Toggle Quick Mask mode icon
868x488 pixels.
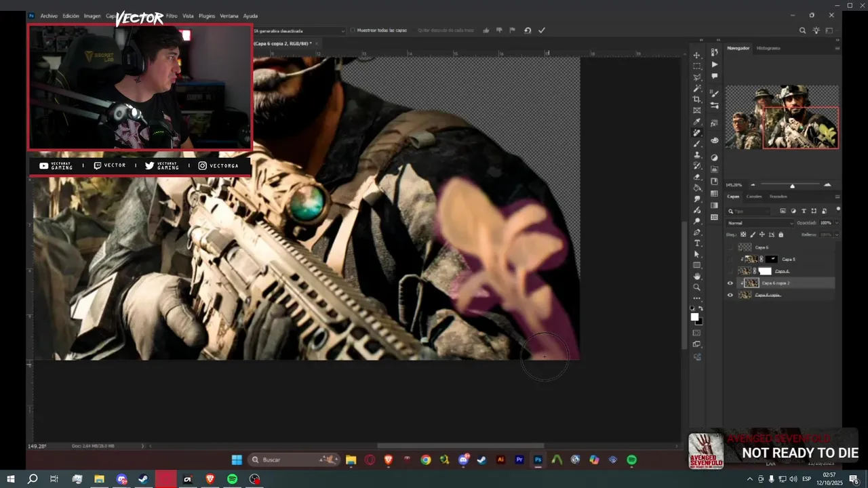pos(697,333)
